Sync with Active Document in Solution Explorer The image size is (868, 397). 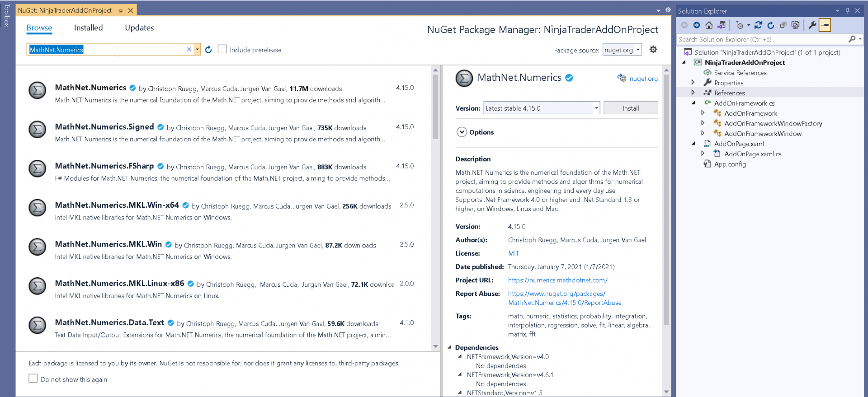[x=758, y=25]
